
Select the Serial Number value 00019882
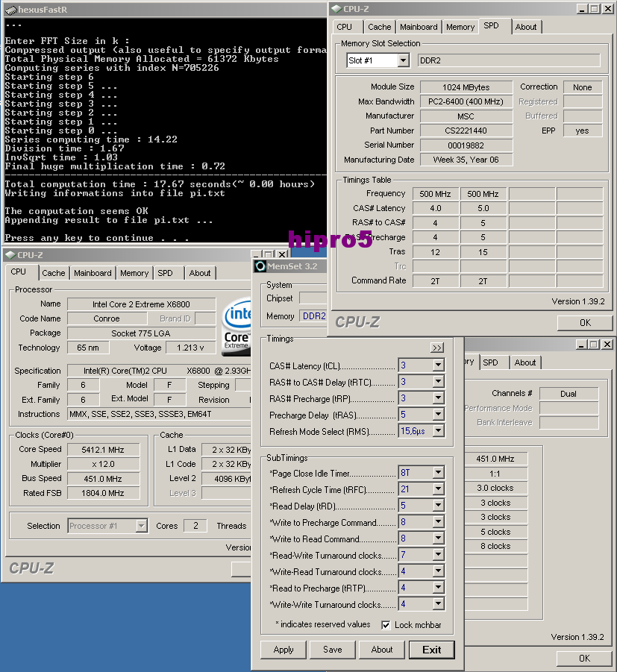point(466,145)
